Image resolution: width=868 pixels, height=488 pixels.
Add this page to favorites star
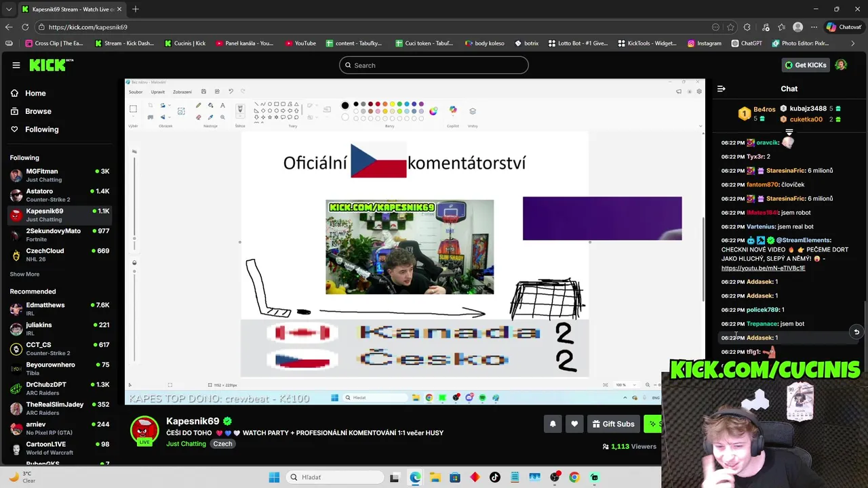click(730, 27)
